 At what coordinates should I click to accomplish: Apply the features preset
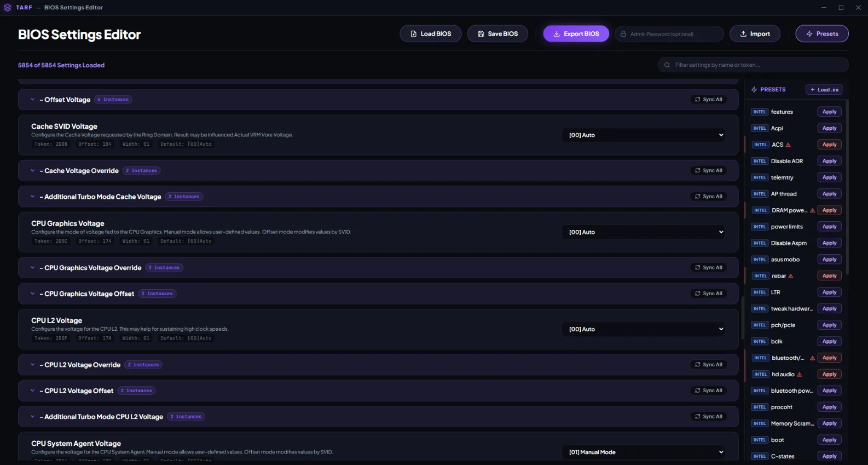[830, 112]
